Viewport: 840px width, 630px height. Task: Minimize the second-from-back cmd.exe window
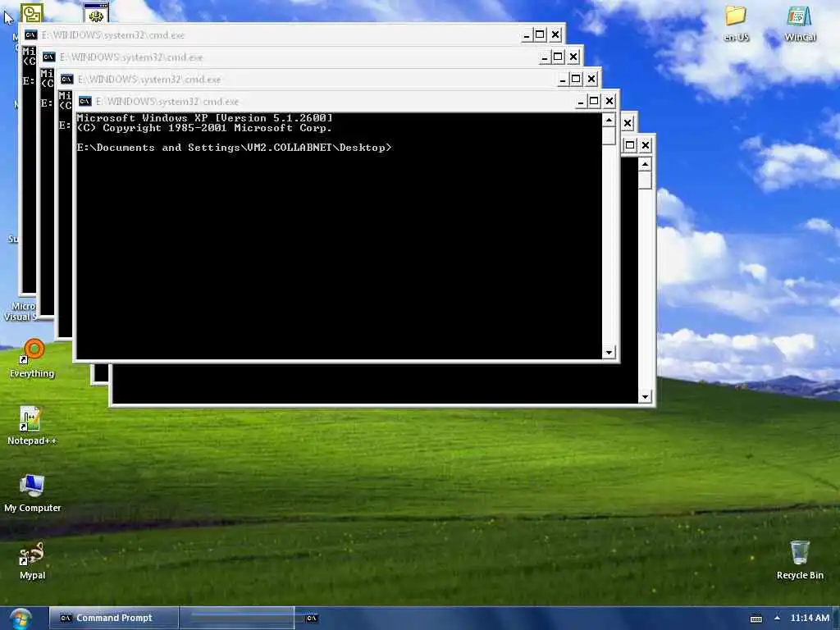pyautogui.click(x=545, y=57)
